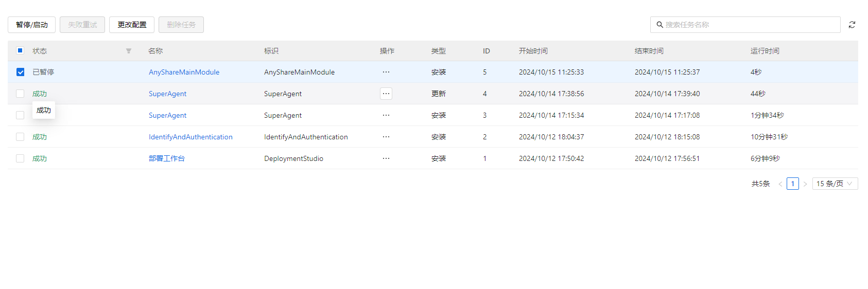Click start time 2024/10/15 11:25:33
868x289 pixels.
(551, 72)
